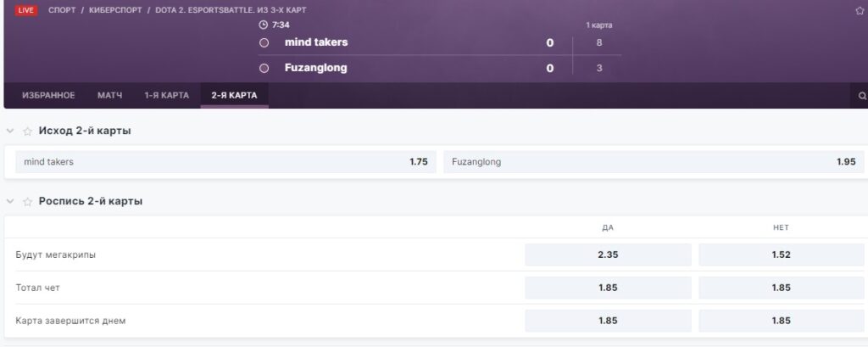This screenshot has height=347, width=868.
Task: Pick ДА for Будут мегакрипы at 2.35
Action: [608, 255]
